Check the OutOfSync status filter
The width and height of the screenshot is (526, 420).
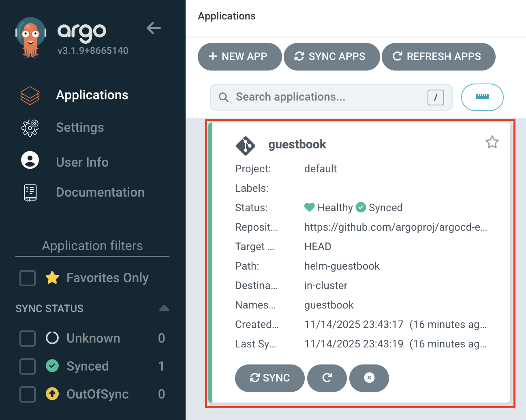click(x=28, y=394)
